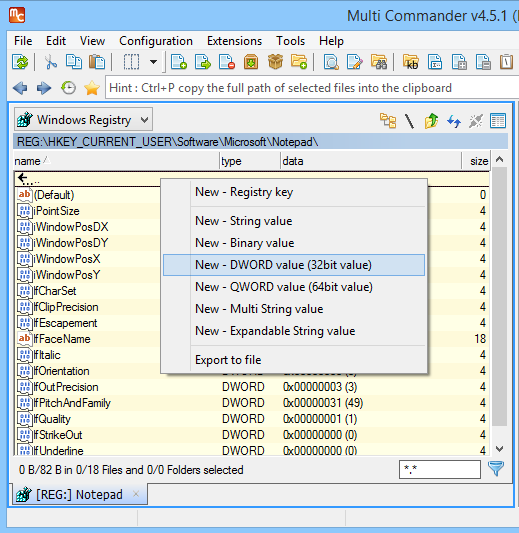Open the history clock icon
Viewport: 519px width, 533px height.
(x=68, y=88)
